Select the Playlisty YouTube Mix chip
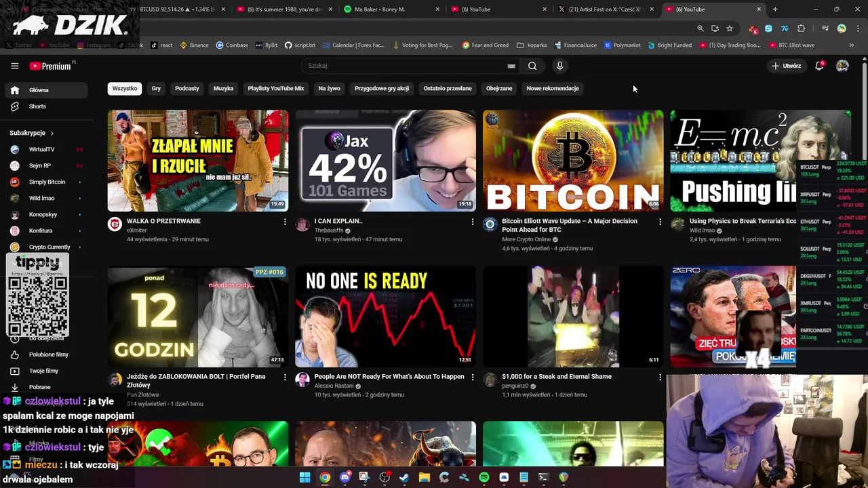Image resolution: width=868 pixels, height=488 pixels. click(x=276, y=88)
